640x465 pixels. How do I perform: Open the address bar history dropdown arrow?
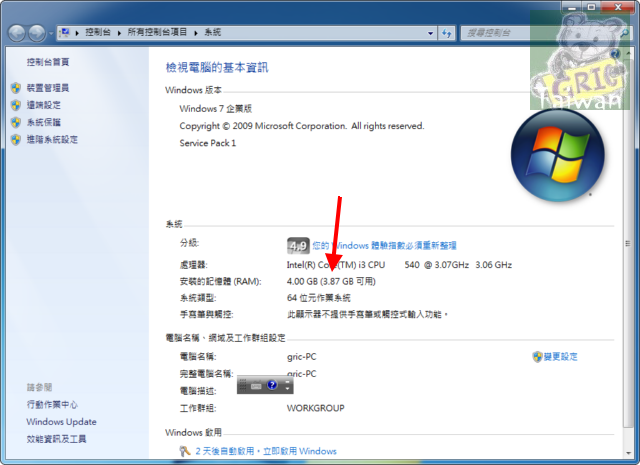click(430, 33)
